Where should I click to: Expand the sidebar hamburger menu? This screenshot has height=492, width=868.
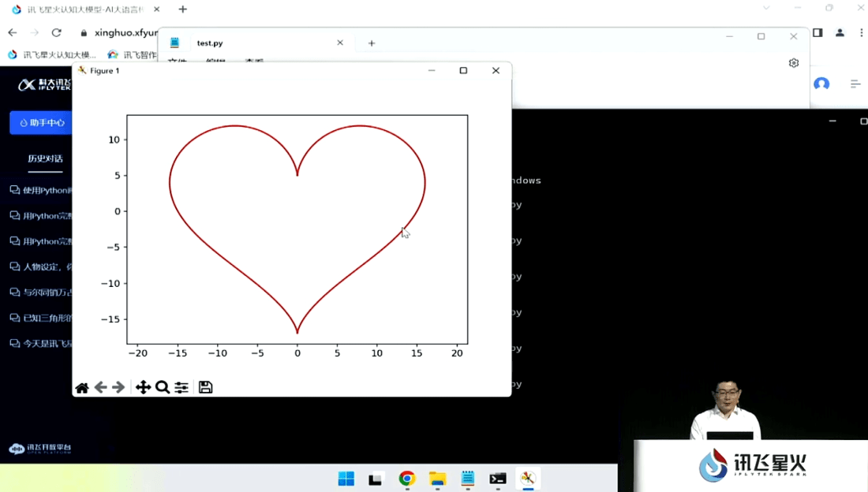coord(855,84)
